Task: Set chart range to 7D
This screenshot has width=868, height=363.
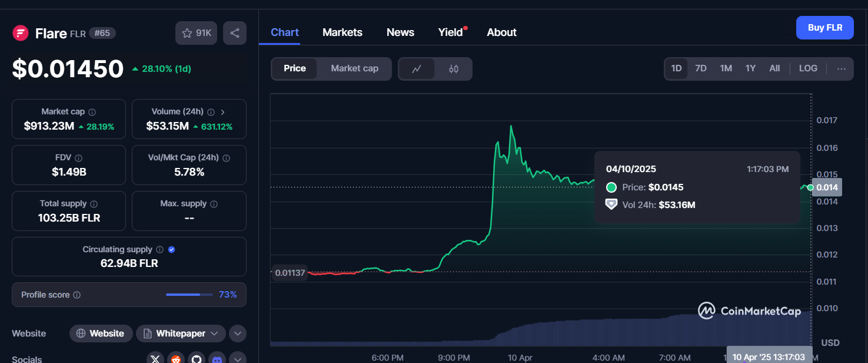Action: pos(701,69)
